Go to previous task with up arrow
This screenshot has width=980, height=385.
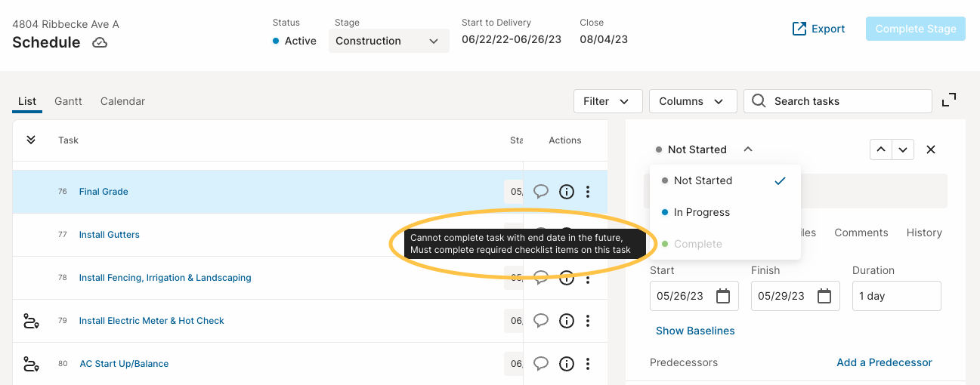(881, 149)
